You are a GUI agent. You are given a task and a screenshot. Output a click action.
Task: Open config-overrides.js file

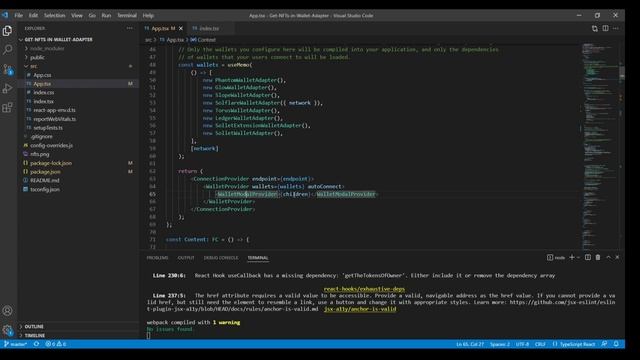51,145
